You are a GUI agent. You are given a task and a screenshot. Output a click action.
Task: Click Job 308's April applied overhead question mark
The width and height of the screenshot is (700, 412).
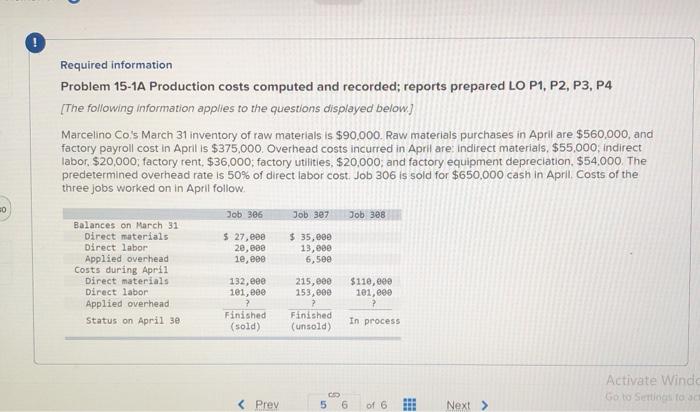(374, 304)
